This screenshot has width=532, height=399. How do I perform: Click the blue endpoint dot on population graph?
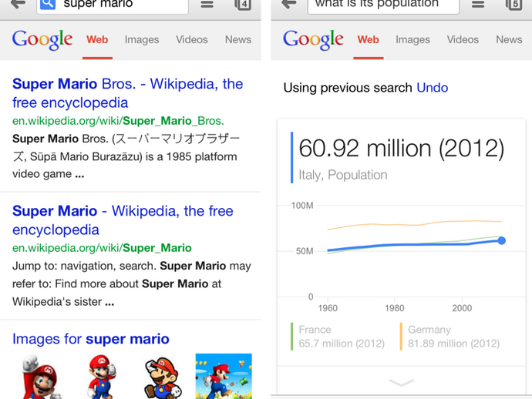[501, 241]
